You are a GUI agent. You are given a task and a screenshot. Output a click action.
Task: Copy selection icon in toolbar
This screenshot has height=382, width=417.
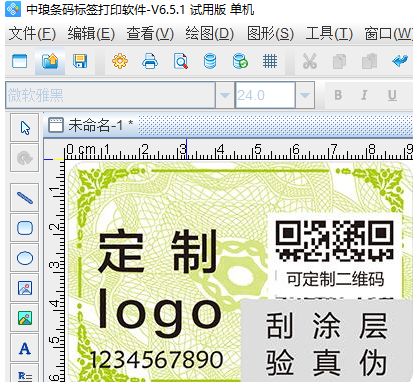pos(339,61)
